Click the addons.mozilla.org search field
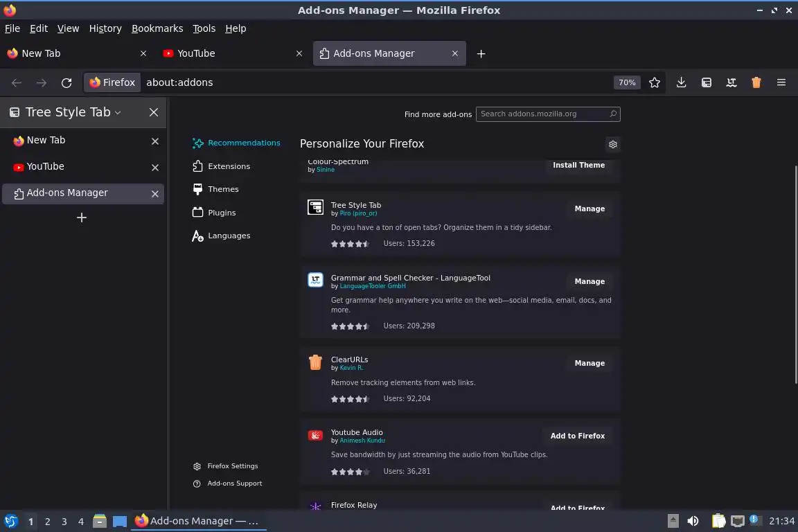The height and width of the screenshot is (532, 798). 548,114
